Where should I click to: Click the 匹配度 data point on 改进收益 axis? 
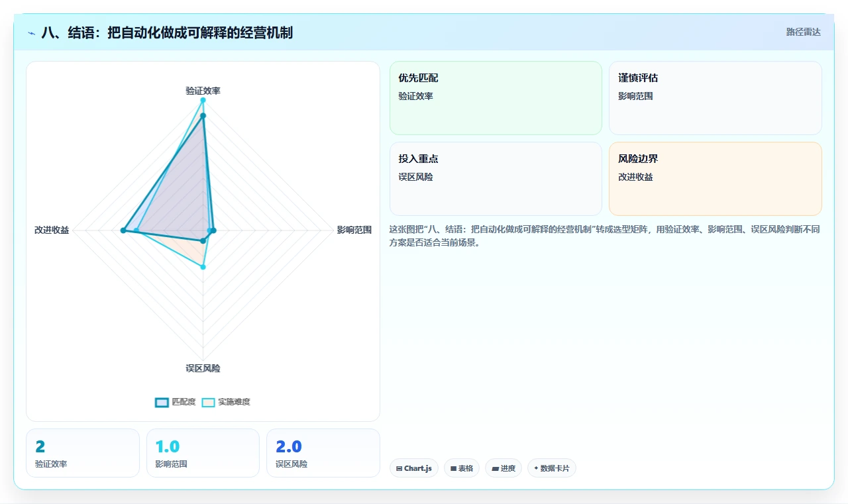[x=123, y=230]
